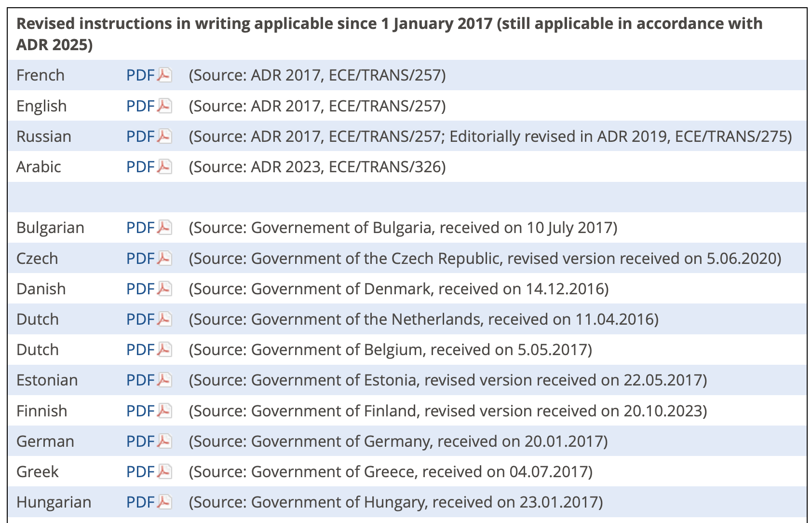
Task: Click the Czech row PDF icon
Action: tap(165, 259)
